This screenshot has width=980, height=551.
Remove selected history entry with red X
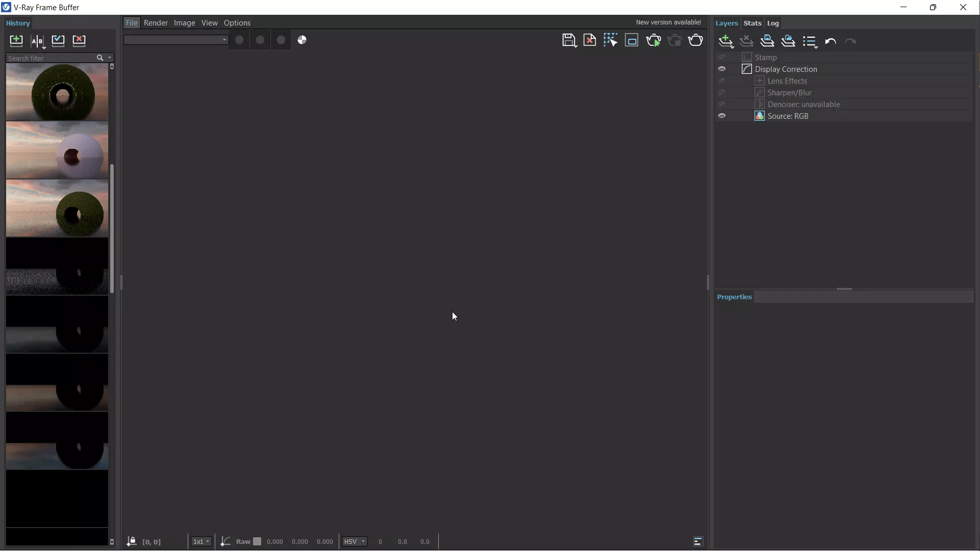point(79,41)
